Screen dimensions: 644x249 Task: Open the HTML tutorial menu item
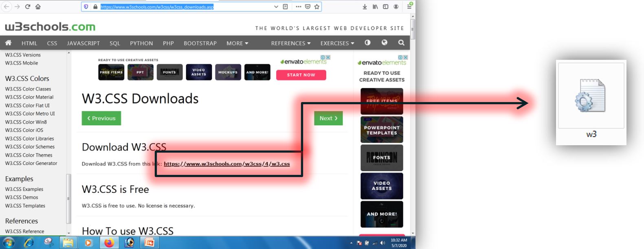pyautogui.click(x=29, y=43)
